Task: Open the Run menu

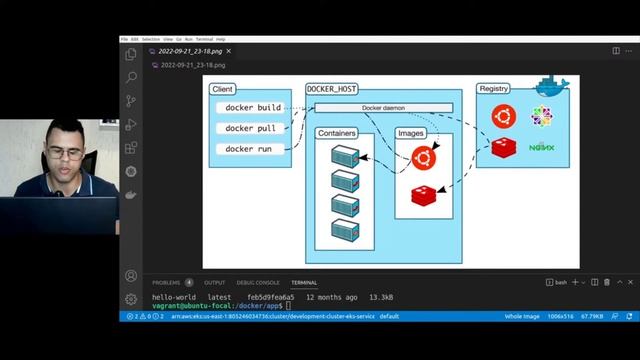Action: pyautogui.click(x=189, y=39)
